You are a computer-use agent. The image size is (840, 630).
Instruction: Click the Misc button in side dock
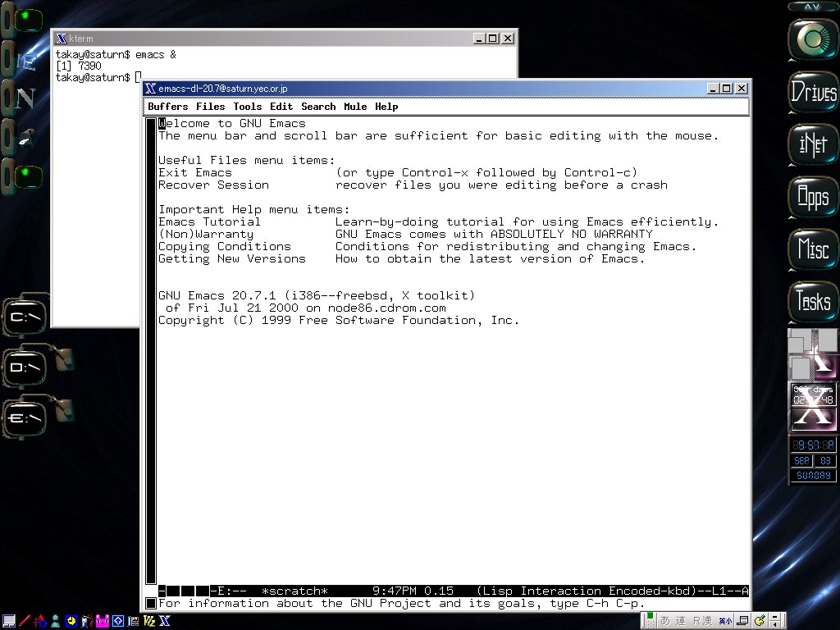tap(814, 249)
